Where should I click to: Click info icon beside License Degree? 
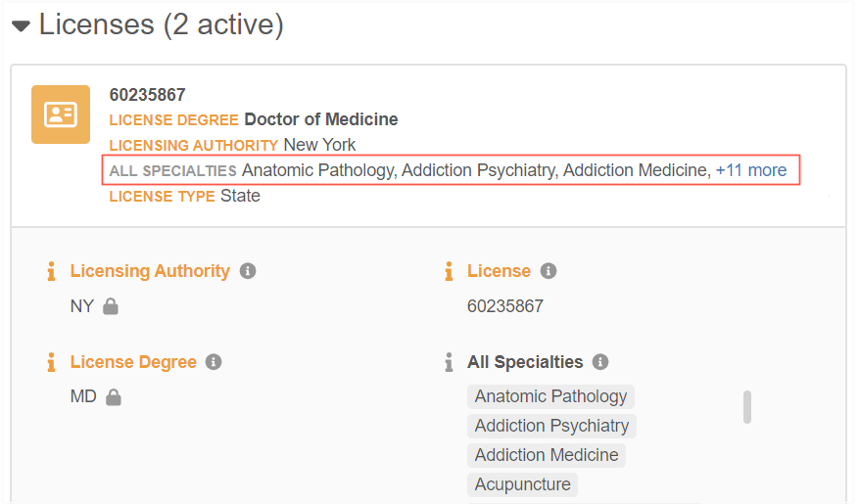(x=214, y=362)
